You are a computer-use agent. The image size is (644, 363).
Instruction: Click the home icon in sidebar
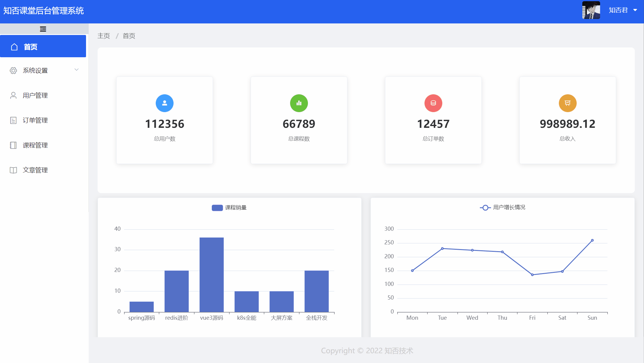point(14,47)
